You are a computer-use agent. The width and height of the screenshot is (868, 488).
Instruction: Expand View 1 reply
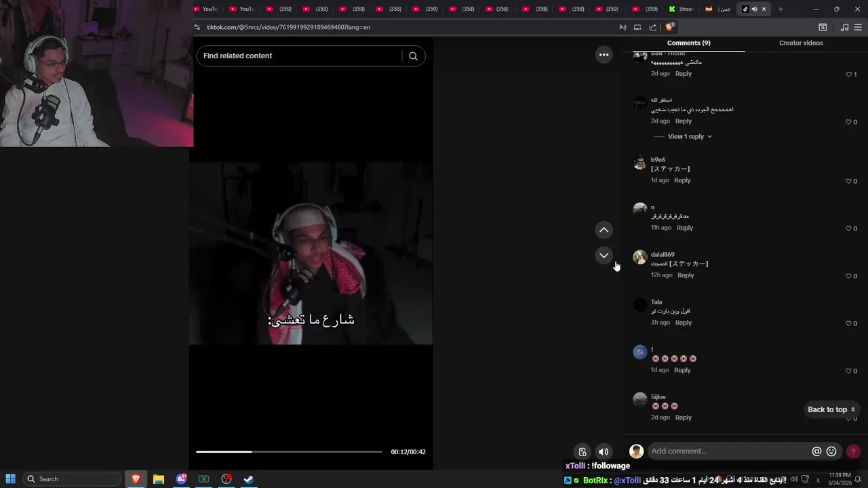[x=690, y=137]
